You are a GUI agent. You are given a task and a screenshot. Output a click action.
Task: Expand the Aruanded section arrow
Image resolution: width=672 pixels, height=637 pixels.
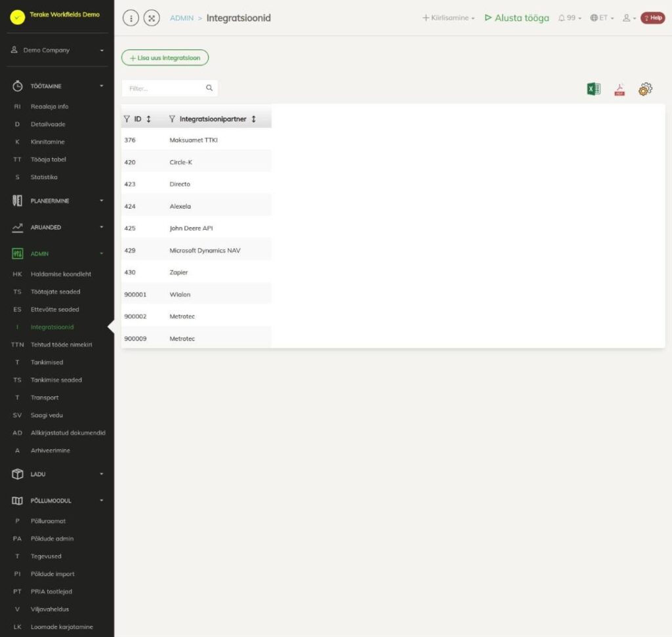coord(102,227)
